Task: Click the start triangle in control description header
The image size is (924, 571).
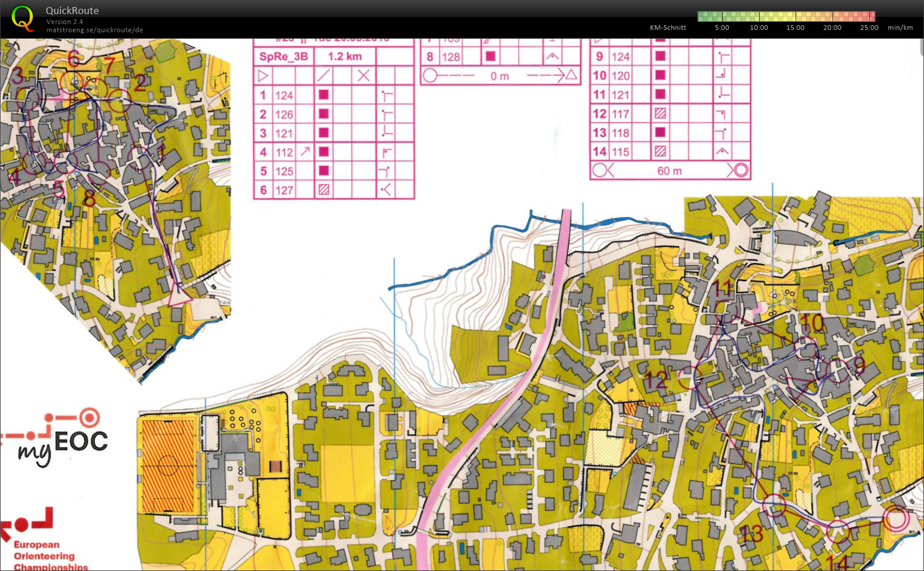Action: [263, 76]
